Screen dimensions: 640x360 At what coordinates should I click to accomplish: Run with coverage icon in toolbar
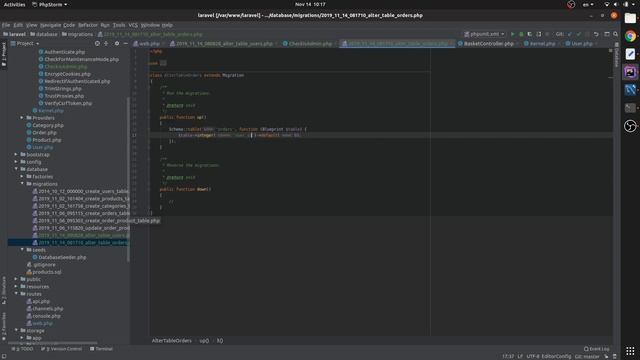[530, 34]
